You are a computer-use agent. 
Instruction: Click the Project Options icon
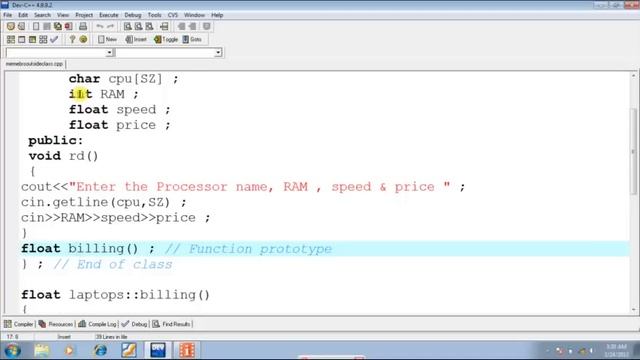[x=207, y=27]
